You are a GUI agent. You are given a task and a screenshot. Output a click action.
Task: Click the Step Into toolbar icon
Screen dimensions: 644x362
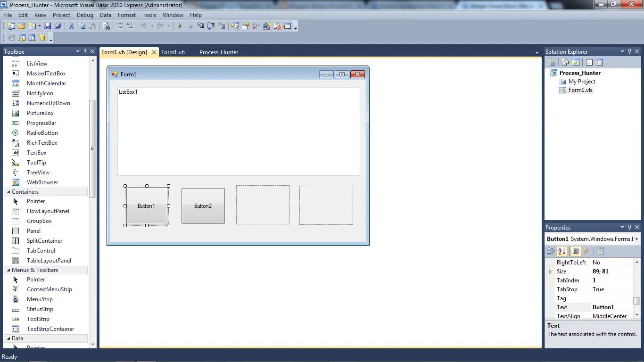200,26
